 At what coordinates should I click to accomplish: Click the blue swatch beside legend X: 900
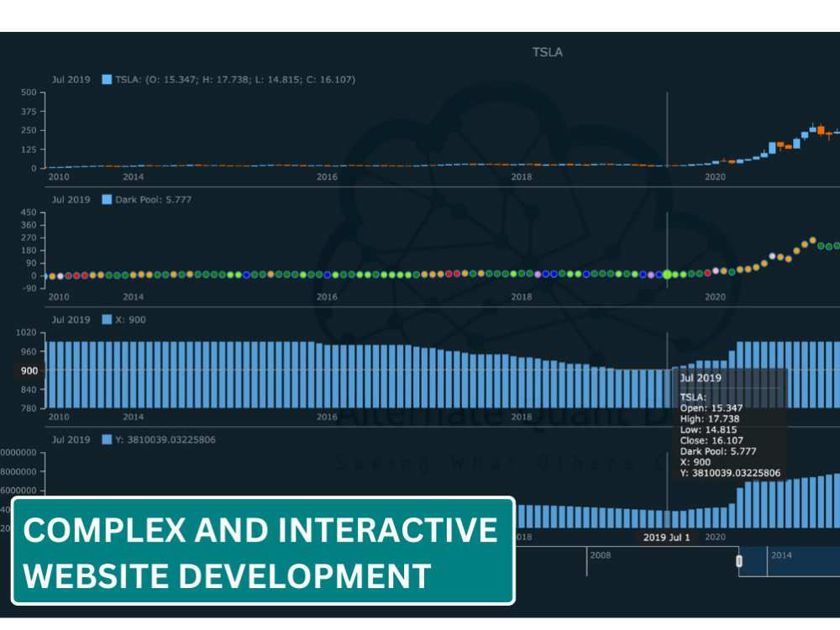[107, 319]
